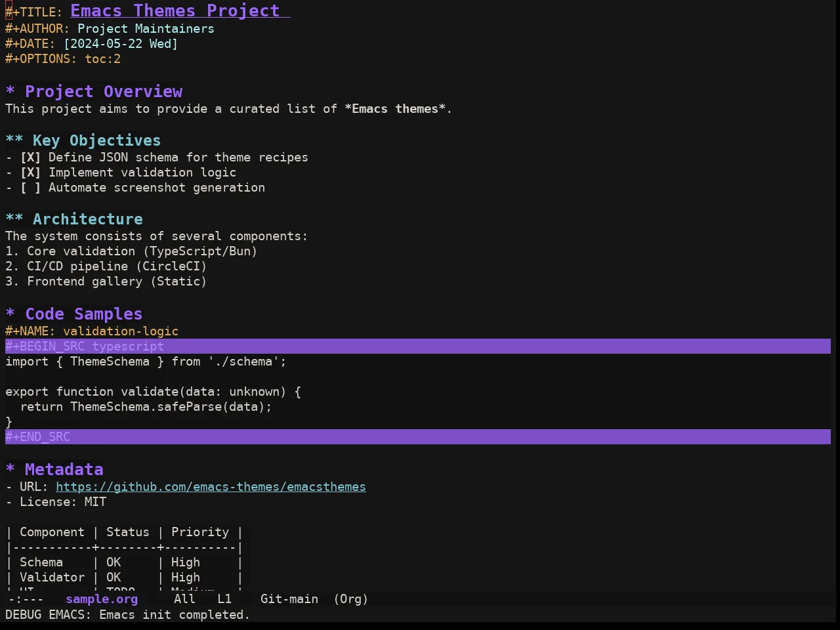The height and width of the screenshot is (630, 840).
Task: Click list item 'Core validation (TypeScript/Bun)'
Action: 142,251
